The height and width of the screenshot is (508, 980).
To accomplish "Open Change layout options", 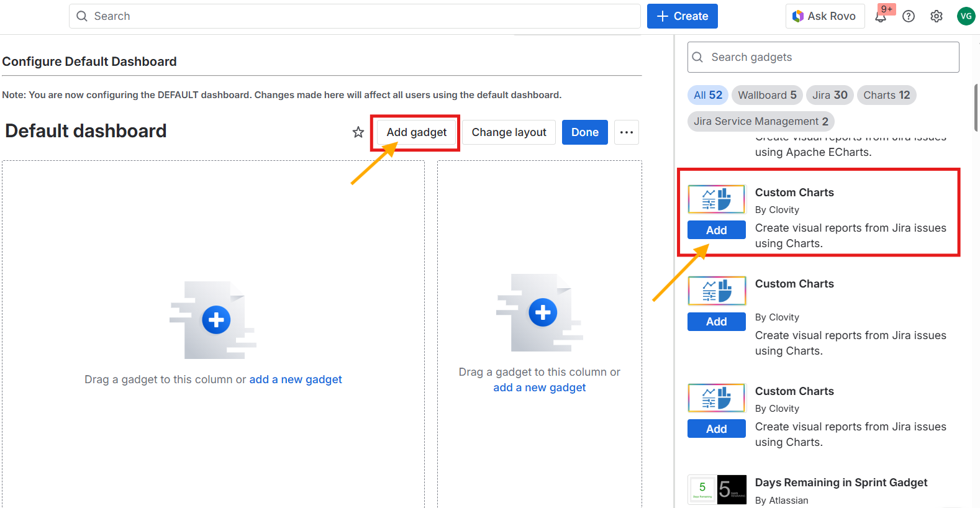I will (509, 132).
